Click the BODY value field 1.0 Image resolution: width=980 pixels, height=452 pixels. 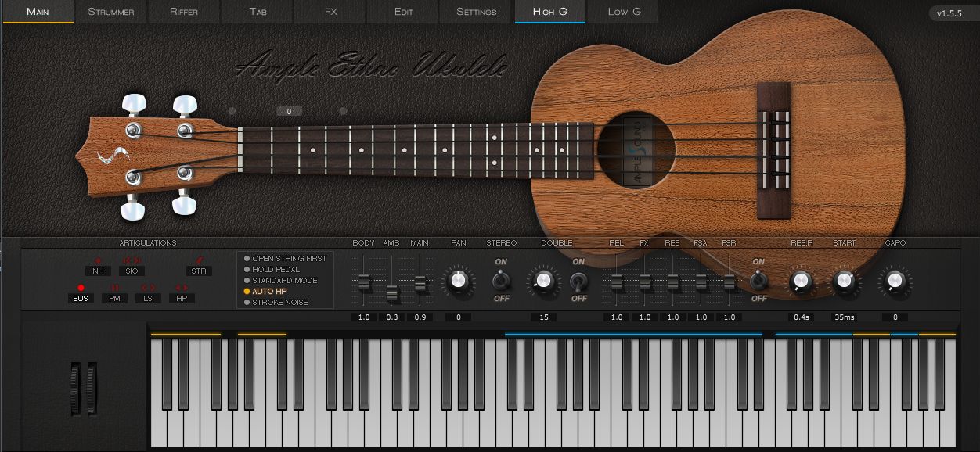[363, 317]
